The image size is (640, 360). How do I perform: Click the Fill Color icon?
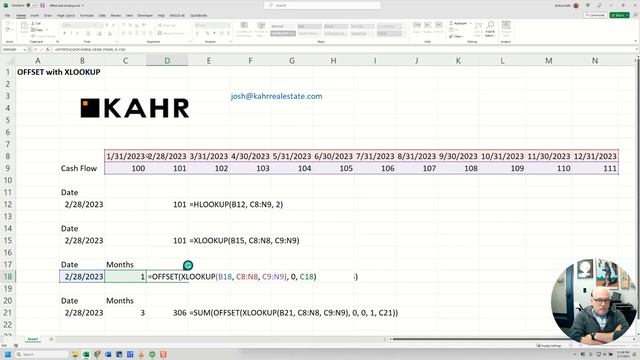pos(100,33)
